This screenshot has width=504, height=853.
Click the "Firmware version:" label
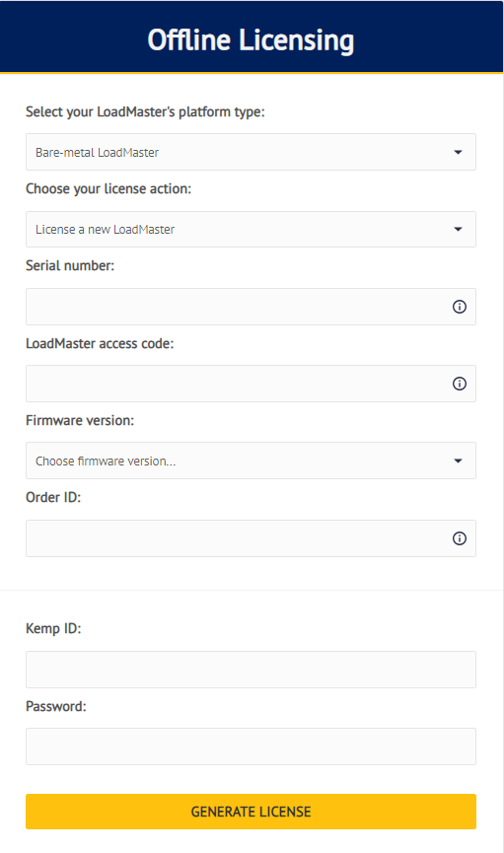coord(80,420)
